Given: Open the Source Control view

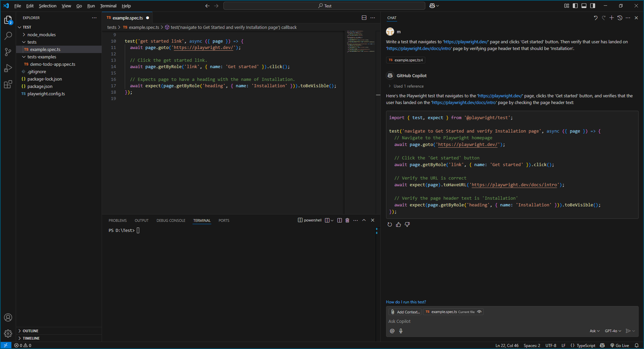Looking at the screenshot, I should [x=8, y=52].
